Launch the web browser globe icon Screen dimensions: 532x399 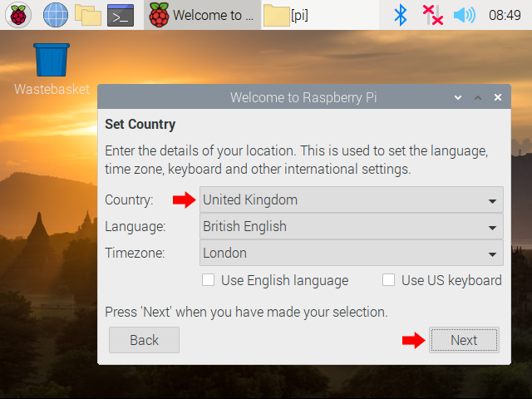(56, 15)
